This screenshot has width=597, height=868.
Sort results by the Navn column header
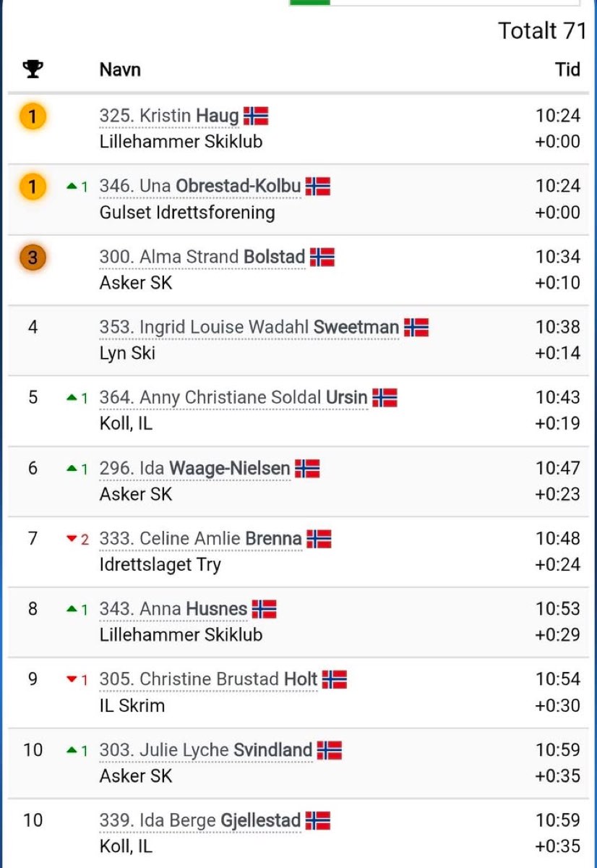tap(120, 69)
